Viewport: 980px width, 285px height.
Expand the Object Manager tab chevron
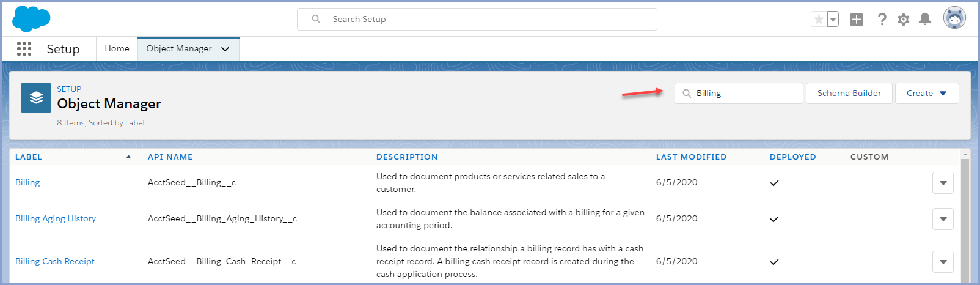[225, 49]
